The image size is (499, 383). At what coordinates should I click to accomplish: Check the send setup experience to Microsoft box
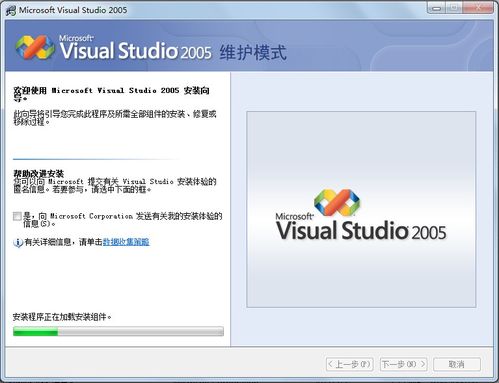click(x=17, y=216)
